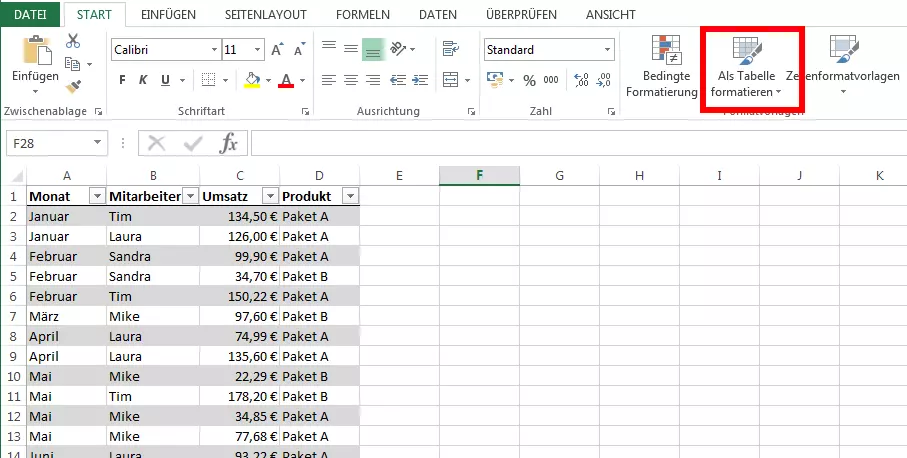Screen dimensions: 907x458
Task: Add a decimal place
Action: tap(581, 80)
